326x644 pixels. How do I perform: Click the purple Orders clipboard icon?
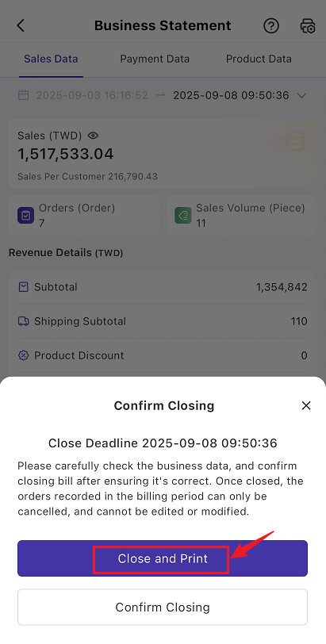(25, 215)
